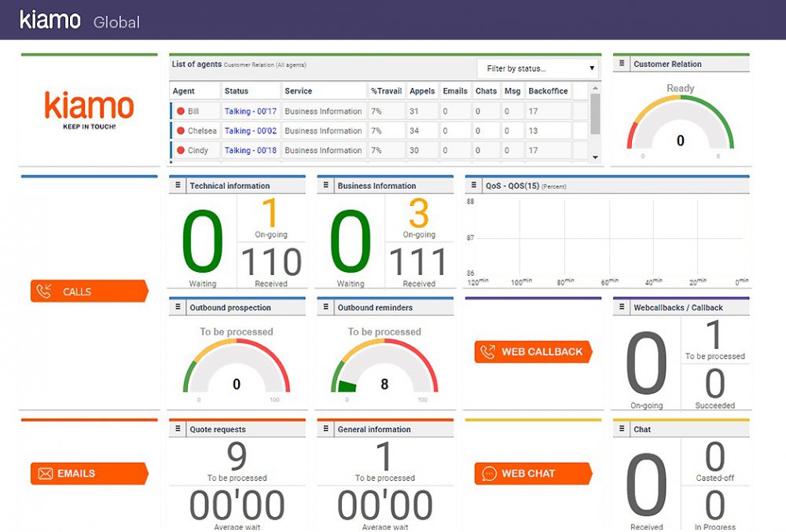Open Bill's Talking - 00'17 status link
Image resolution: width=786 pixels, height=532 pixels.
(251, 112)
